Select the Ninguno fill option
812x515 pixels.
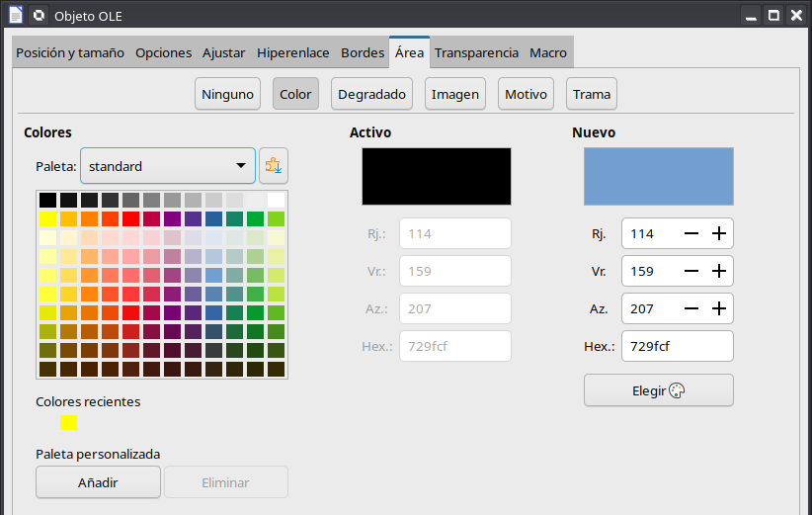[228, 94]
